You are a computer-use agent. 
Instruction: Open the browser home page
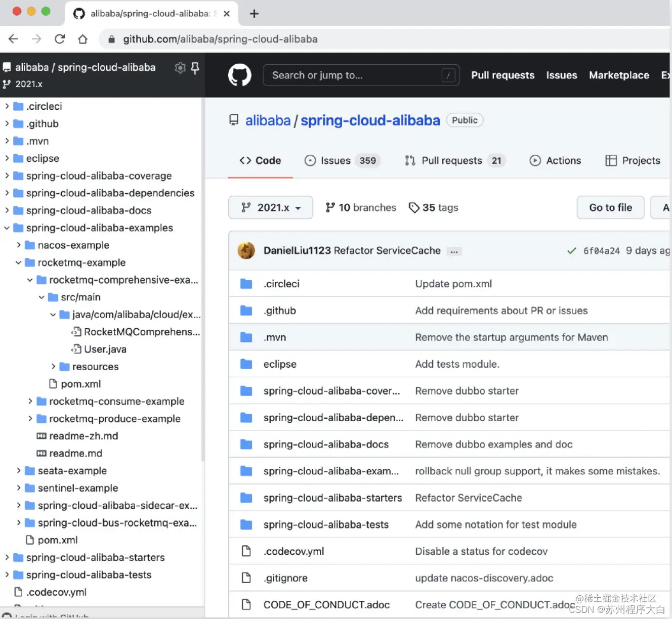click(82, 39)
